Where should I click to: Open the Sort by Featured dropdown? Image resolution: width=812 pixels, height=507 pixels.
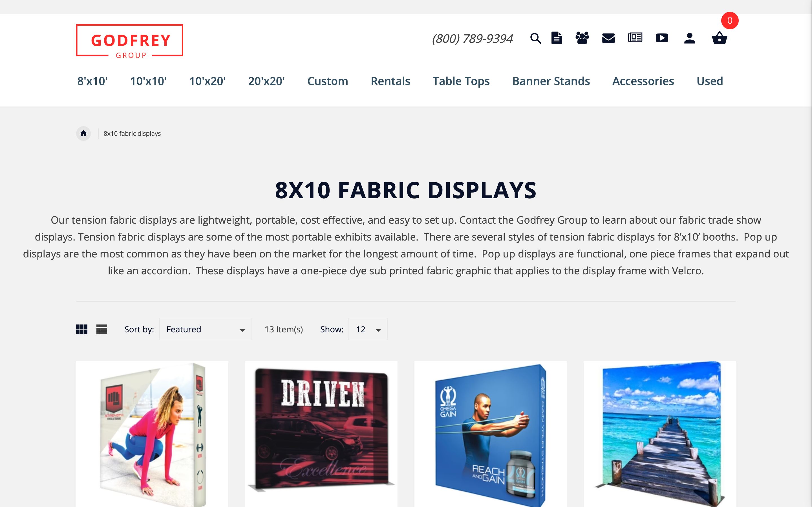click(205, 329)
